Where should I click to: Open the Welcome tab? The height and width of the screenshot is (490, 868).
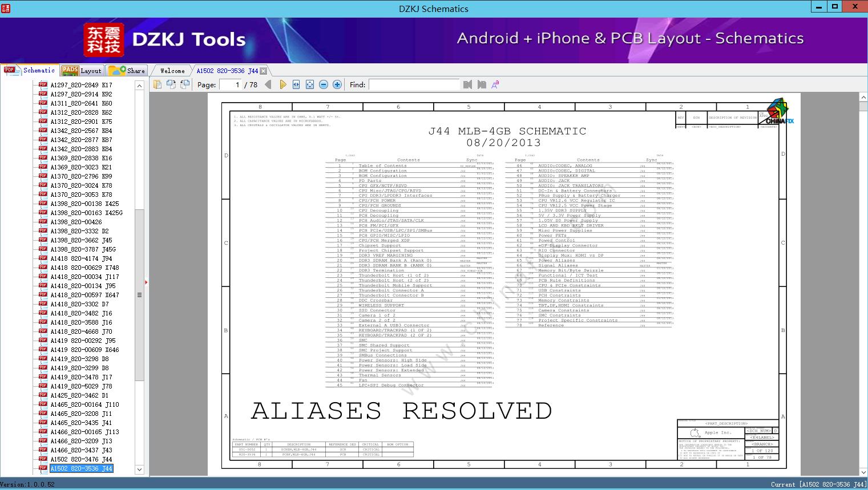172,71
